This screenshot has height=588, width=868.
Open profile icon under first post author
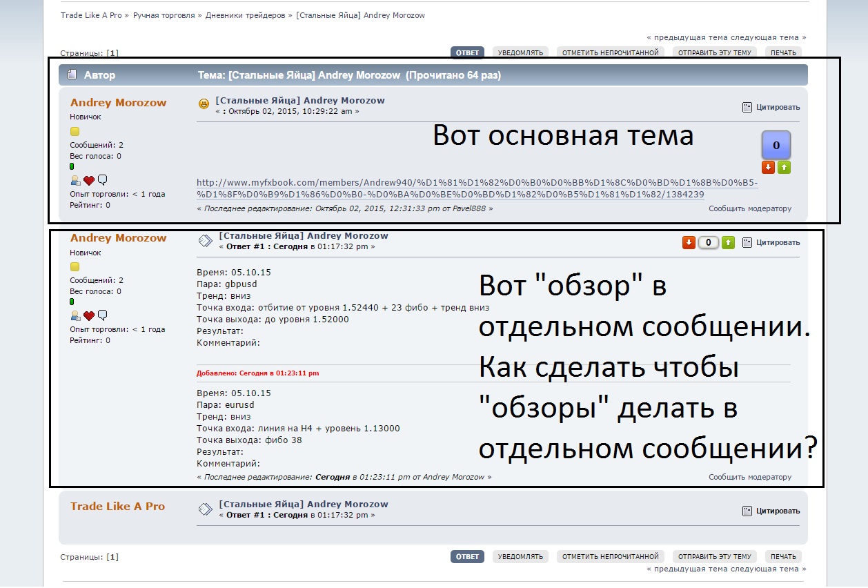click(x=75, y=180)
